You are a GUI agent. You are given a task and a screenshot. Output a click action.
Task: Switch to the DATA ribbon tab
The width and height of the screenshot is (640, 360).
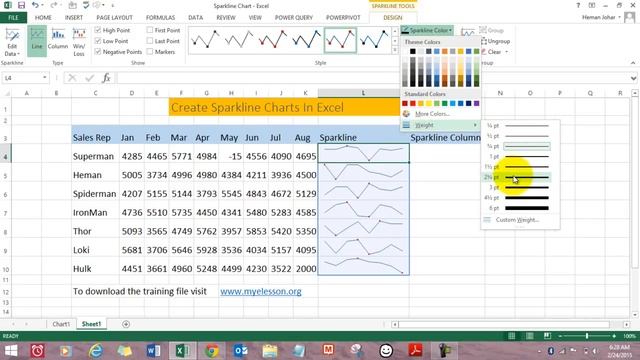pos(196,18)
